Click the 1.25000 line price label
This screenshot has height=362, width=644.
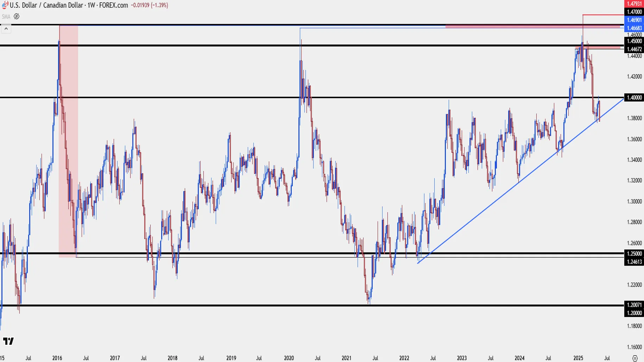click(634, 253)
